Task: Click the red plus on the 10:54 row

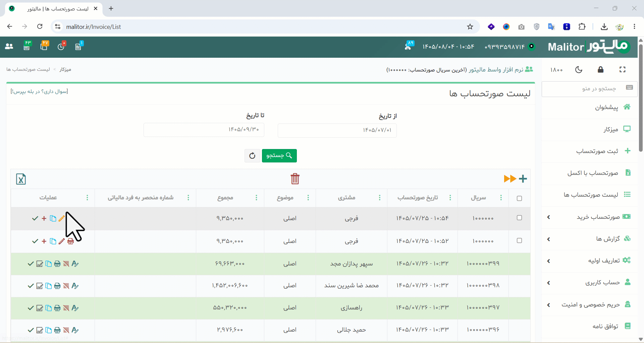Action: click(44, 218)
